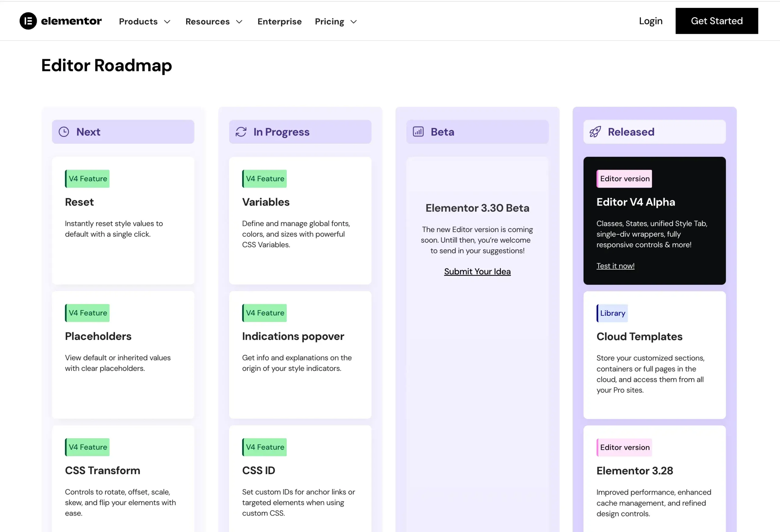The image size is (780, 532).
Task: Click the clock icon beside Next
Action: click(x=64, y=132)
